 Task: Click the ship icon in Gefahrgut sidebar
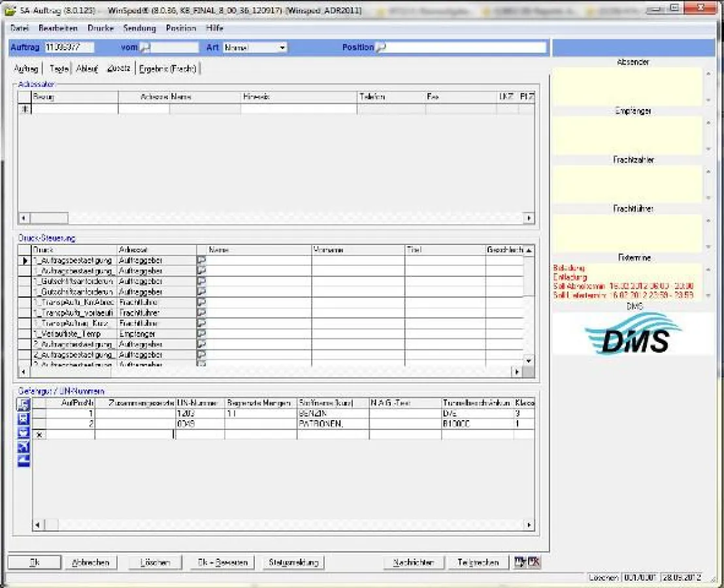pos(24,461)
